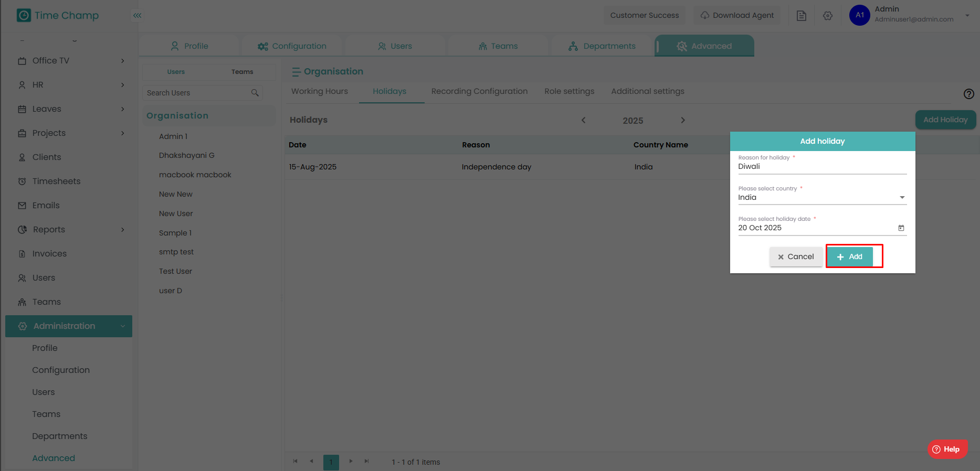980x471 pixels.
Task: Open Departments under Administration sidebar
Action: tap(60, 436)
